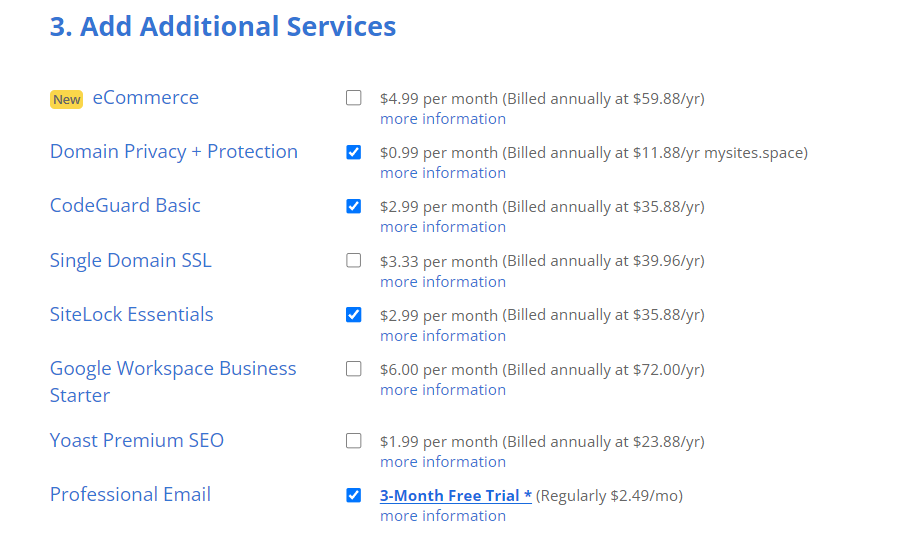Enable the Yoast Premium SEO checkbox
Screen dimensions: 901x556
point(353,441)
